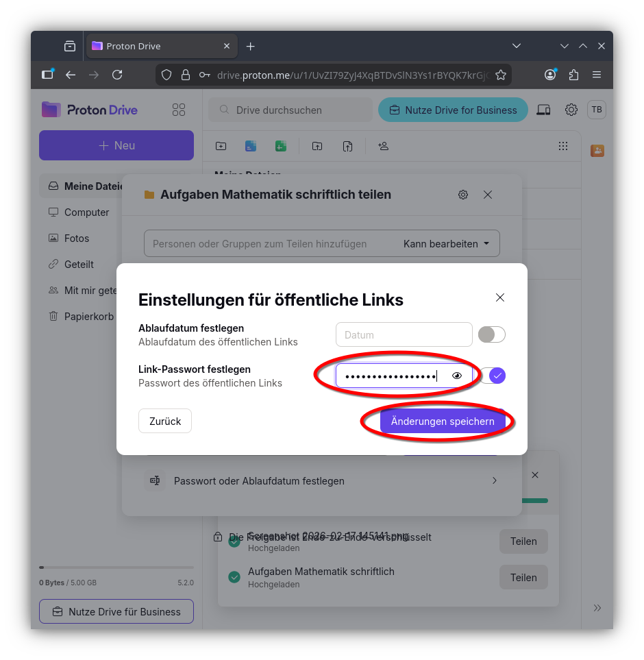Viewport: 644px width, 660px height.
Task: Click the Datum expiration date field
Action: [x=404, y=335]
